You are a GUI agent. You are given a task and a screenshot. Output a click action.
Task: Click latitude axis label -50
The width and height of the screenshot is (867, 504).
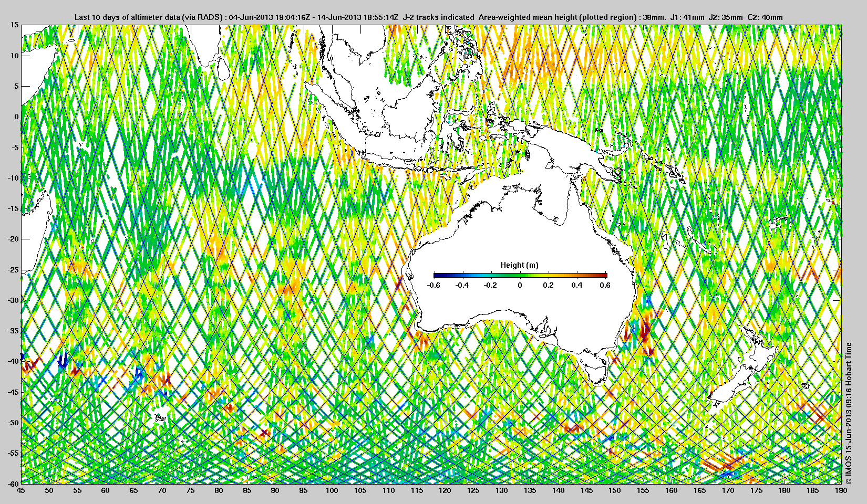click(13, 422)
